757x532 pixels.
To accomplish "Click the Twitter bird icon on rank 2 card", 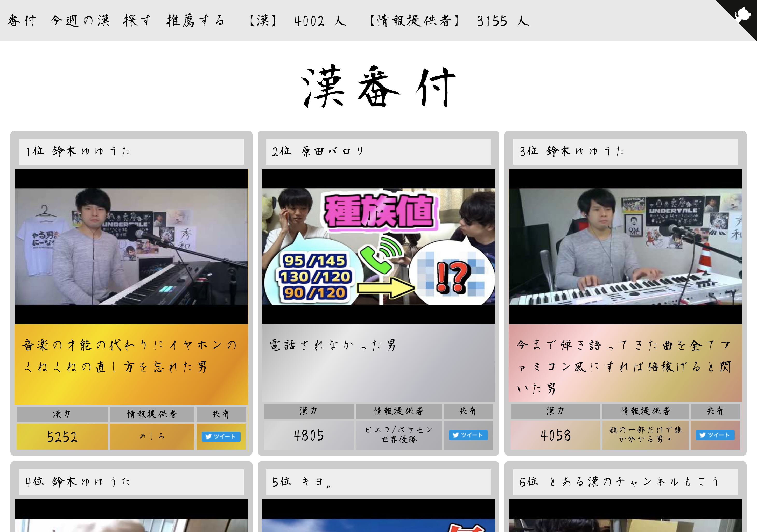I will [456, 435].
